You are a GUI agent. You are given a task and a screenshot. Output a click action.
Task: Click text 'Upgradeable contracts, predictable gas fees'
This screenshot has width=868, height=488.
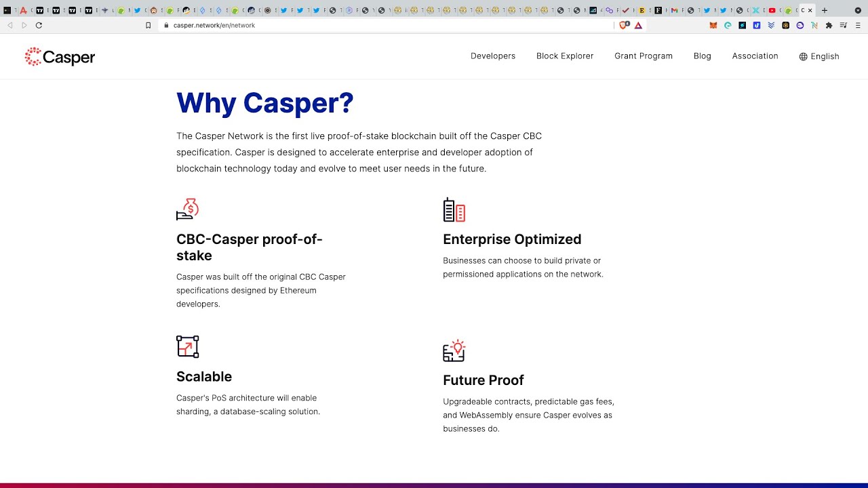(x=529, y=401)
